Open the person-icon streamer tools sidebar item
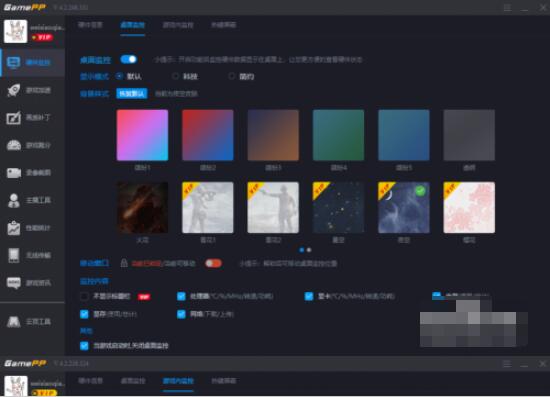 (x=33, y=200)
